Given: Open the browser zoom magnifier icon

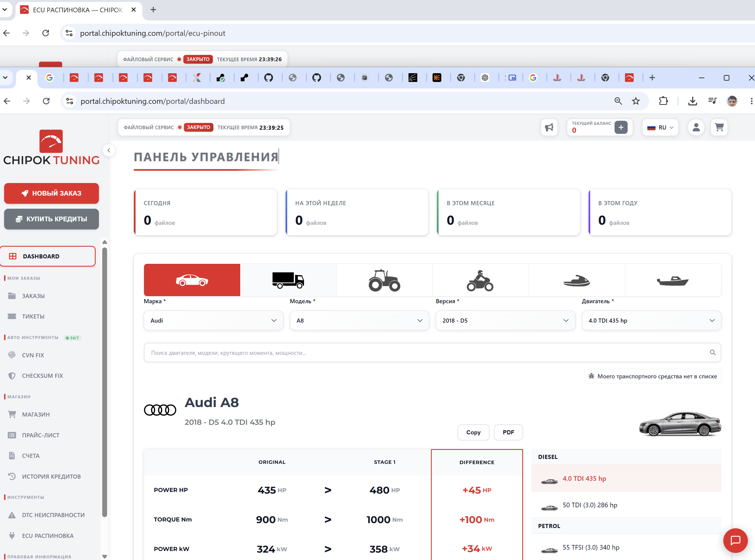Looking at the screenshot, I should point(618,101).
